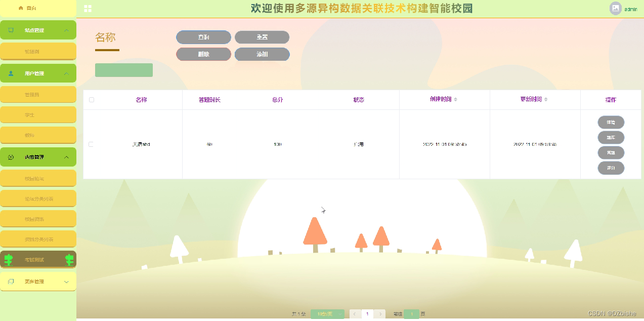The height and width of the screenshot is (321, 644).
Task: Expand the 更多管理 section chevron
Action: click(x=66, y=282)
